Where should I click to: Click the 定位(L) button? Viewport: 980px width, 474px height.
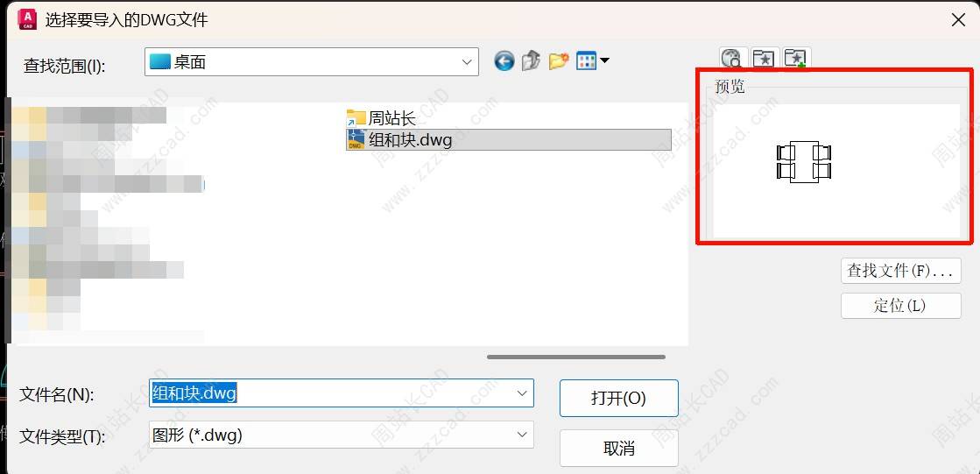(x=900, y=306)
